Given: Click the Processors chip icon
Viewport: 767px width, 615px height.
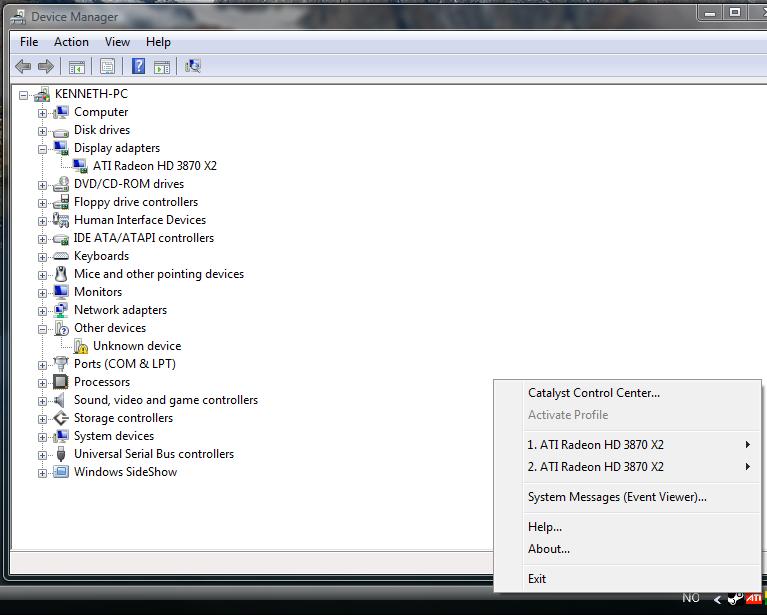Looking at the screenshot, I should pos(61,382).
